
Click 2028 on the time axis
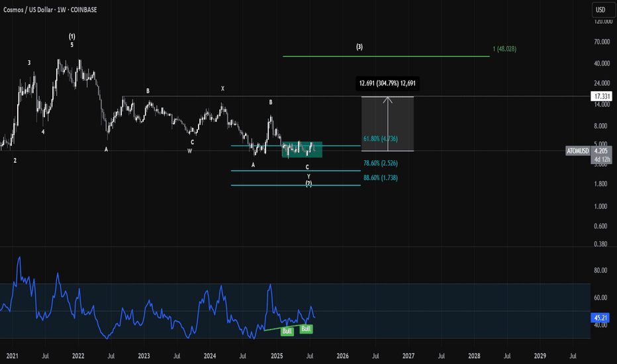click(x=474, y=356)
